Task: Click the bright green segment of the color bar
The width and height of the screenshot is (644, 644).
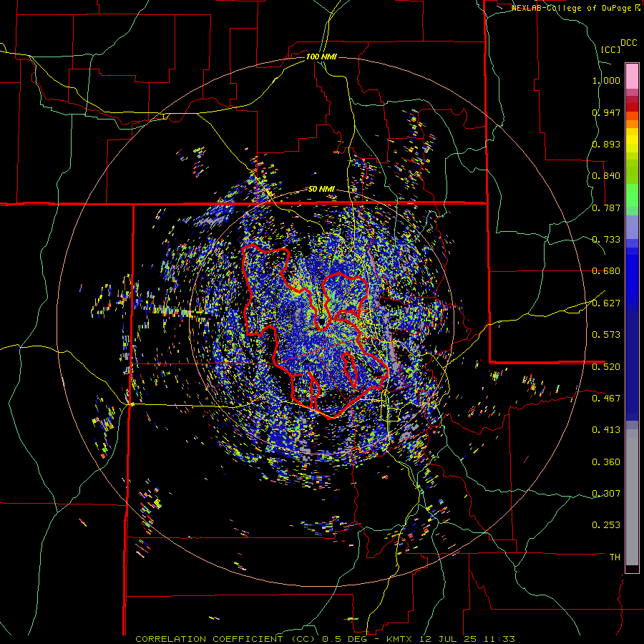Action: (632, 195)
